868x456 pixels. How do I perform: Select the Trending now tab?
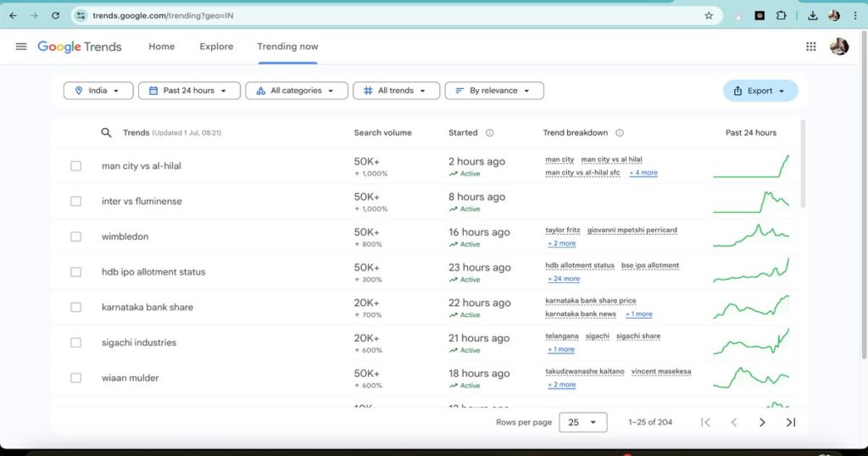[288, 47]
